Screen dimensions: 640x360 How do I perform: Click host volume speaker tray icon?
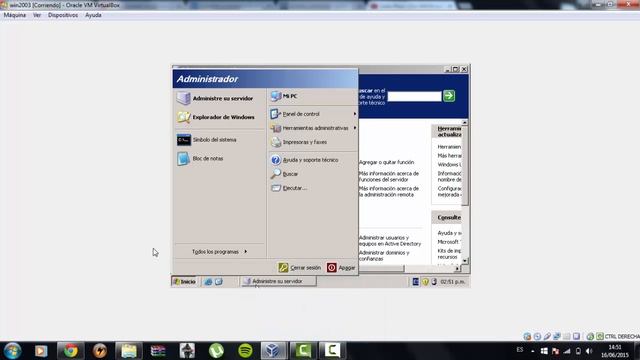pyautogui.click(x=589, y=351)
